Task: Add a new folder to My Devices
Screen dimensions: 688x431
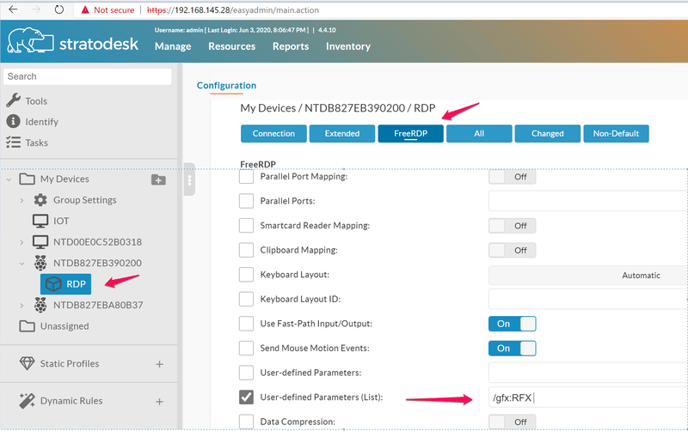Action: 158,180
